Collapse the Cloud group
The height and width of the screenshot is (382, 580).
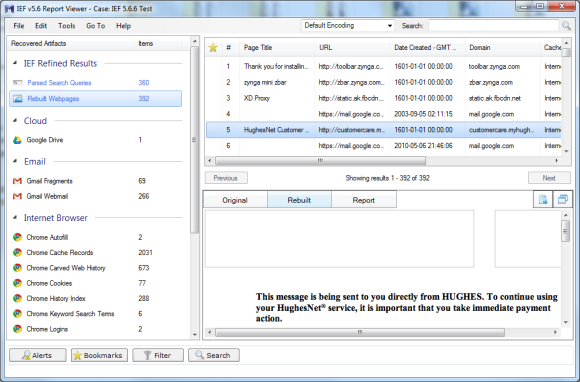pos(15,121)
